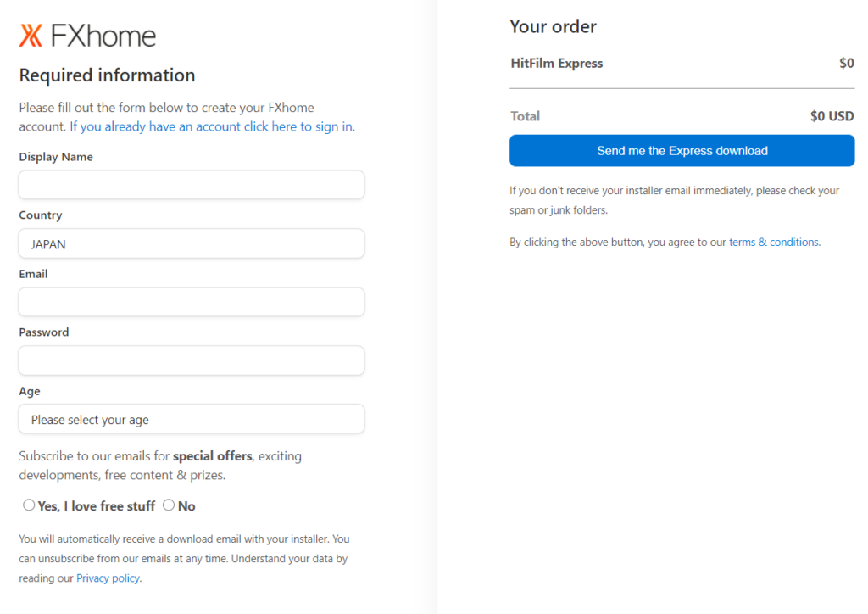Focus the Display Name input field
Image resolution: width=868 pixels, height=614 pixels.
192,185
